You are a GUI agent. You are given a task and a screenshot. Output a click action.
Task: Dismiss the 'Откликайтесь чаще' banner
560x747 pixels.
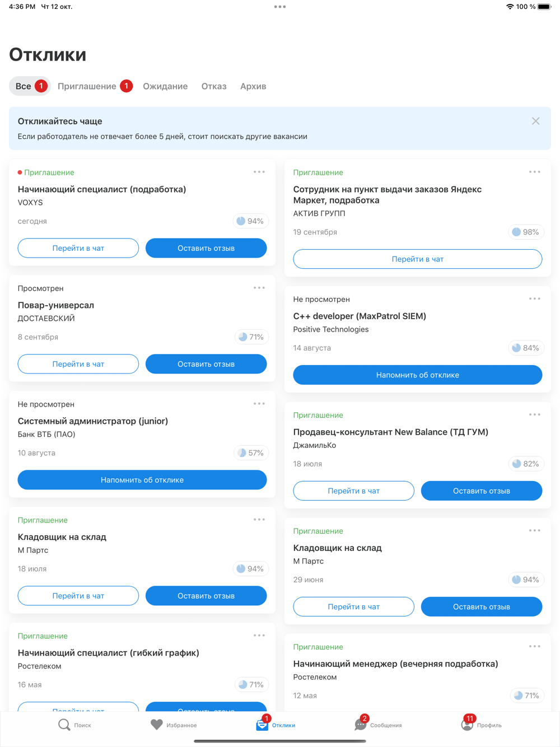click(x=536, y=121)
